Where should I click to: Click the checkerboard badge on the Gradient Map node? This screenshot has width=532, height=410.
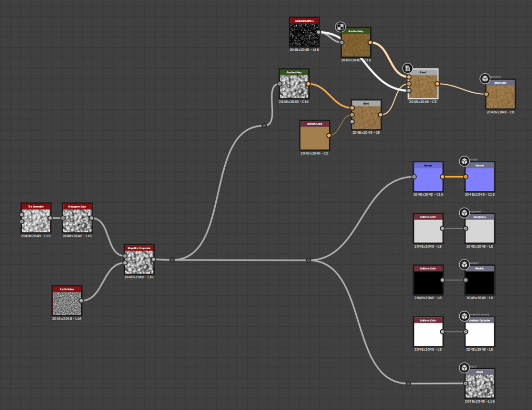coord(340,27)
